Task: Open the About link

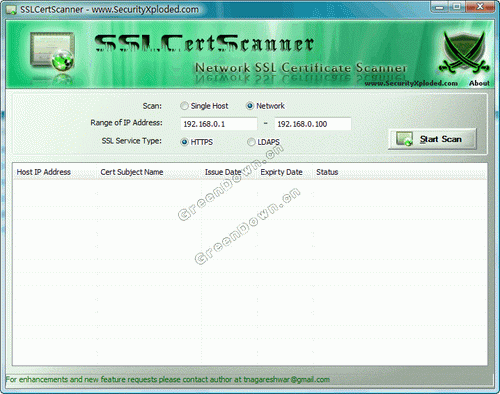Action: pos(479,83)
